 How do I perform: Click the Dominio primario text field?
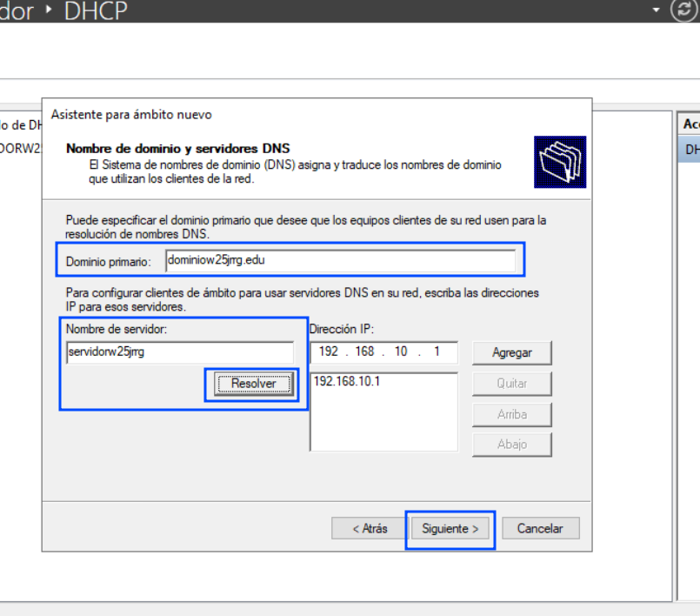[340, 260]
